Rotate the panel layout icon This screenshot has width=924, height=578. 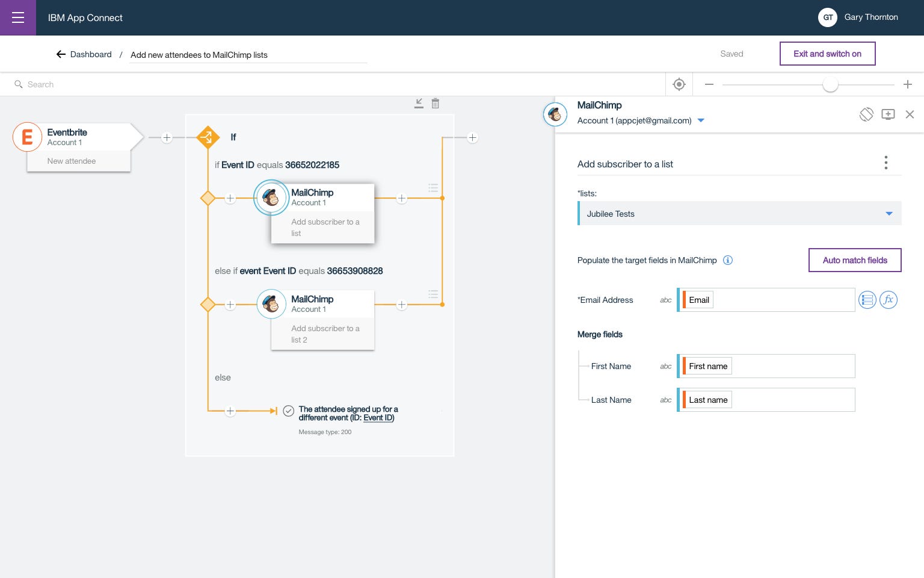[866, 114]
